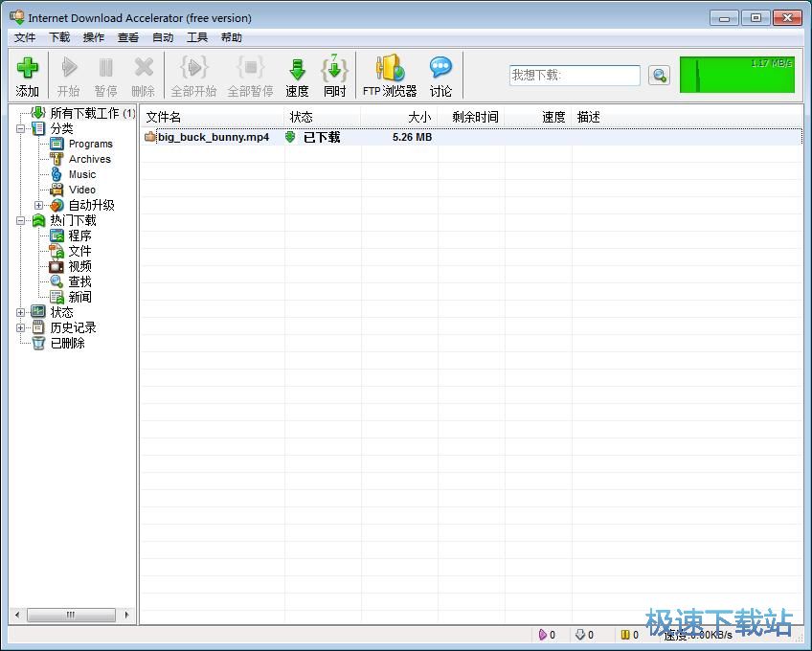
Task: Select the 历史记录 tree node
Action: [x=73, y=327]
